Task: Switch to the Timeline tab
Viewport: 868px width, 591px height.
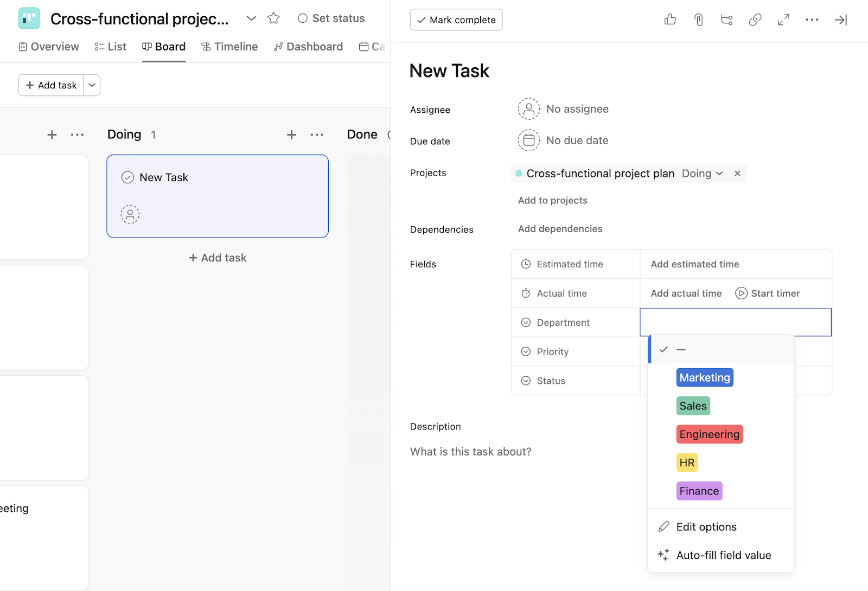Action: point(229,47)
